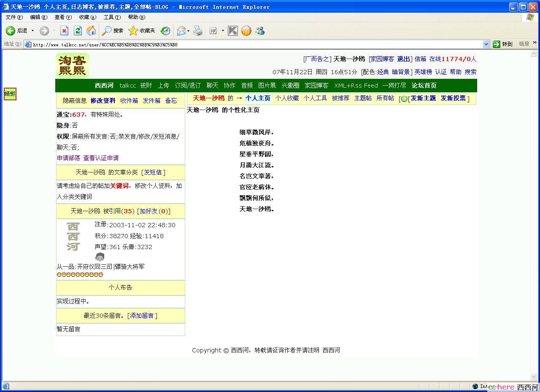Click 申请部落 link
This screenshot has width=540, height=392.
pos(68,158)
